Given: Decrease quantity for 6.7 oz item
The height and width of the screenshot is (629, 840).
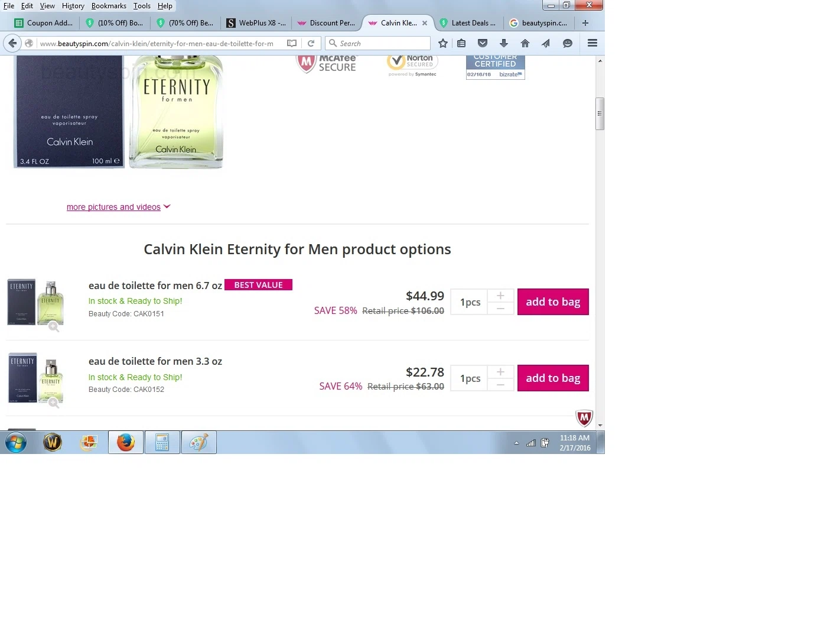Looking at the screenshot, I should (x=500, y=309).
